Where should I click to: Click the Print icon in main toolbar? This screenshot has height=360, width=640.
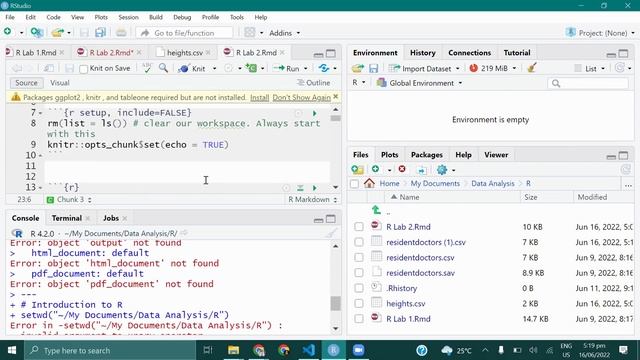[x=121, y=33]
